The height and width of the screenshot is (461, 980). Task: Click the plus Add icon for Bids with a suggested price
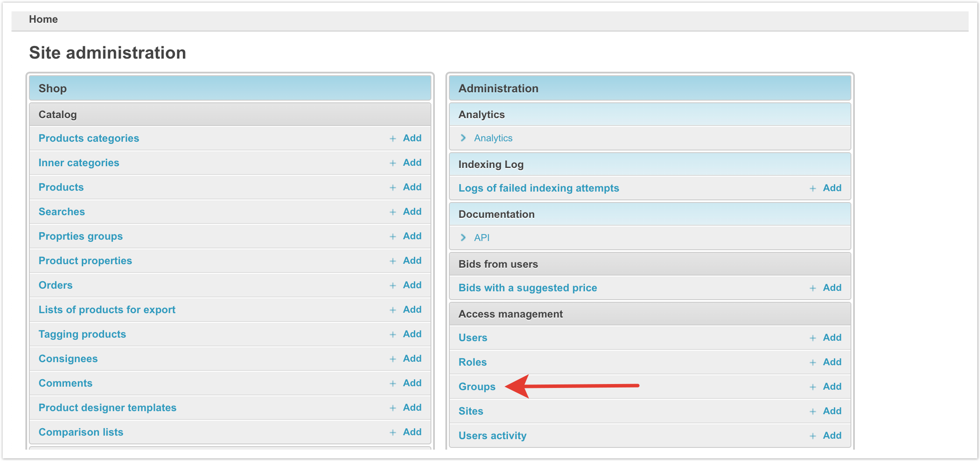tap(813, 288)
